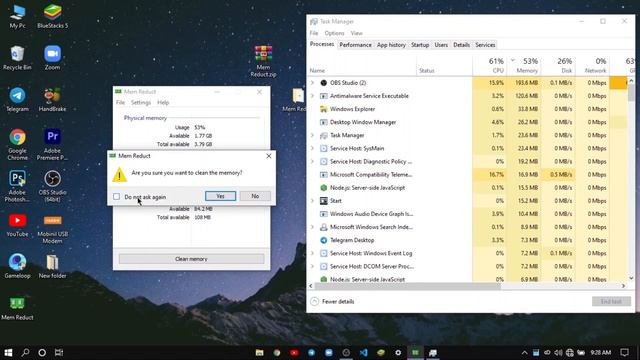Expand the Task Manager process row

tap(313, 135)
